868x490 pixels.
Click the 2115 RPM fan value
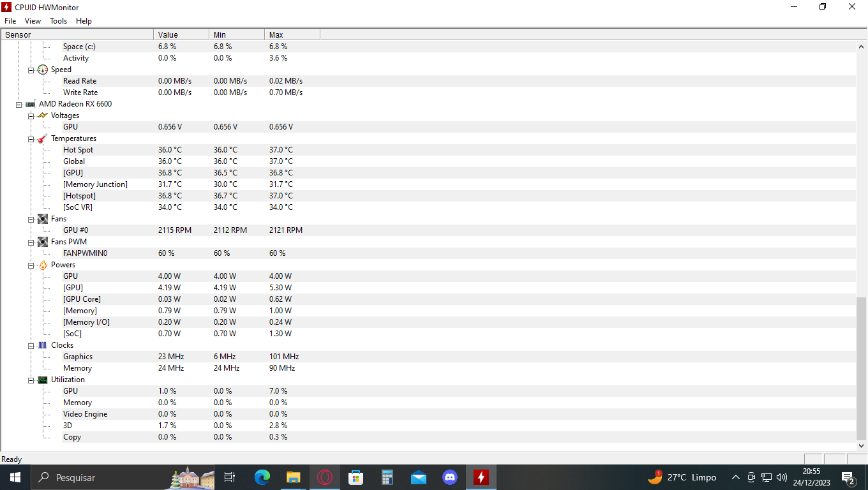pyautogui.click(x=175, y=230)
